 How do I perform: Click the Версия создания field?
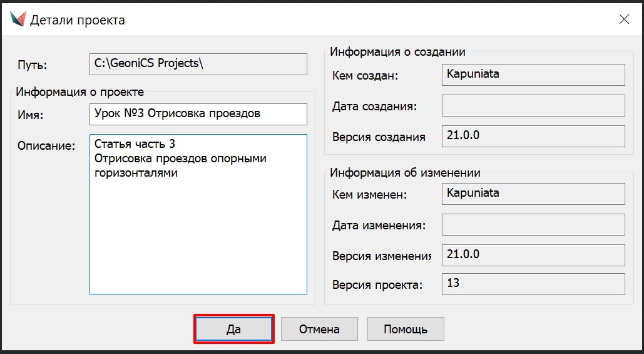(533, 136)
